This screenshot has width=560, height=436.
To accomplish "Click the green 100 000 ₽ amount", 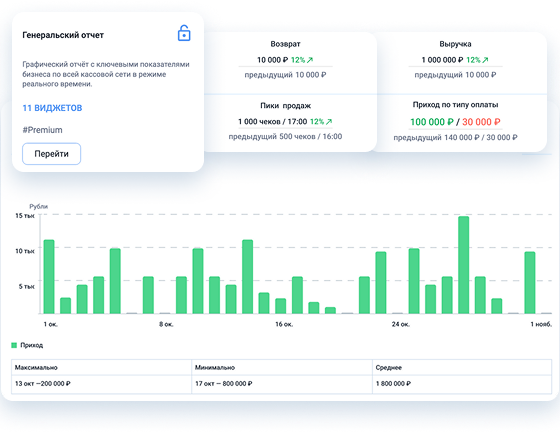I will click(x=432, y=122).
